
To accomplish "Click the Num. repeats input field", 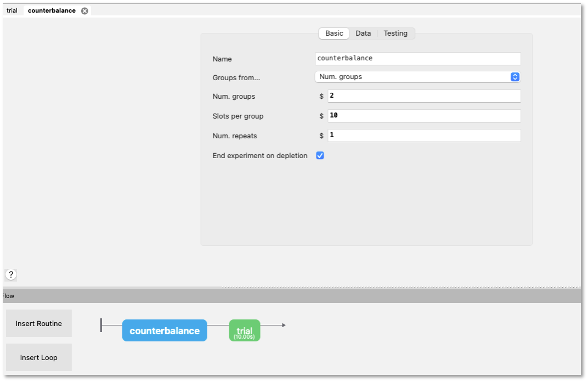I will [424, 136].
